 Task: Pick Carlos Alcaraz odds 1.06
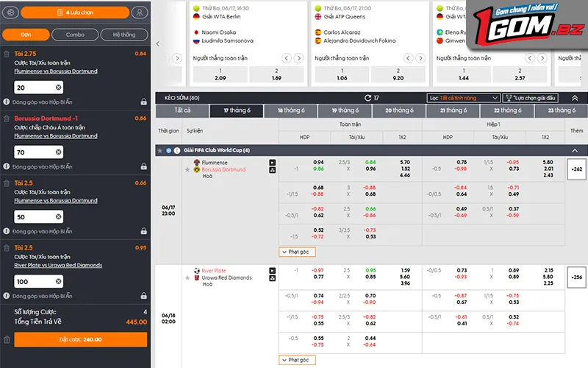point(342,74)
